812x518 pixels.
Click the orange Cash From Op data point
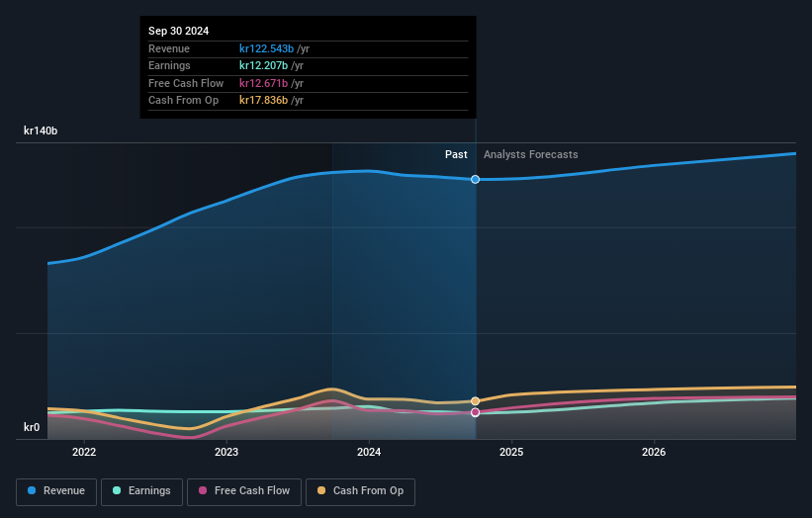point(475,401)
